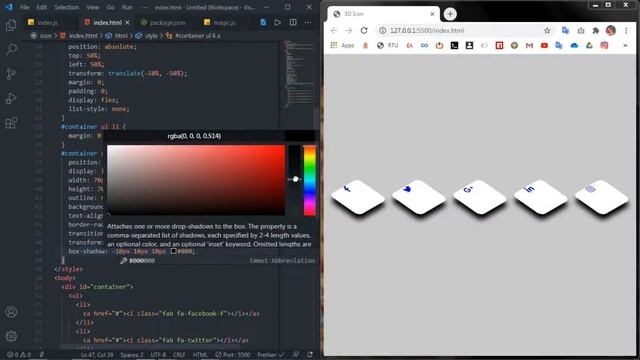The width and height of the screenshot is (640, 360).
Task: Select the index.html editor tab
Action: 107,23
